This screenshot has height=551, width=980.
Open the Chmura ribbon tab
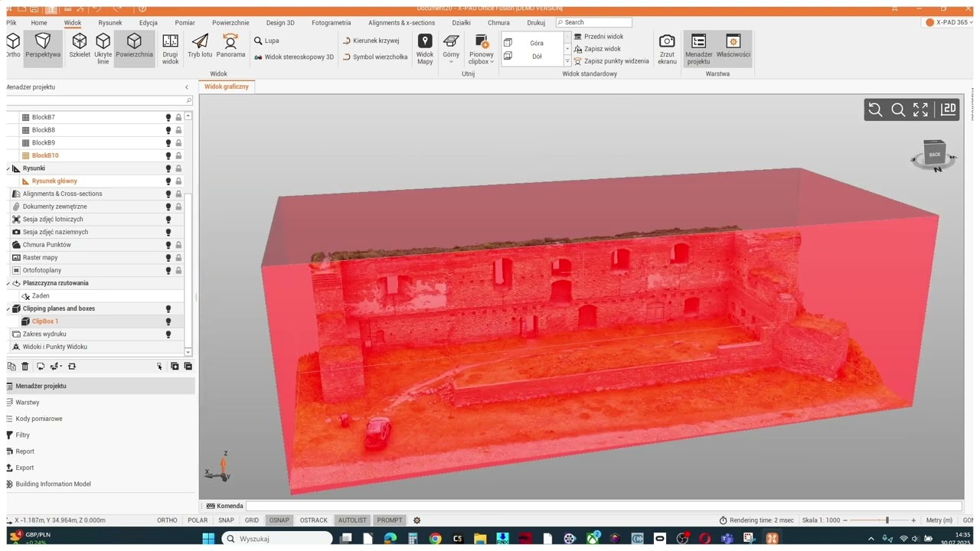(x=498, y=23)
